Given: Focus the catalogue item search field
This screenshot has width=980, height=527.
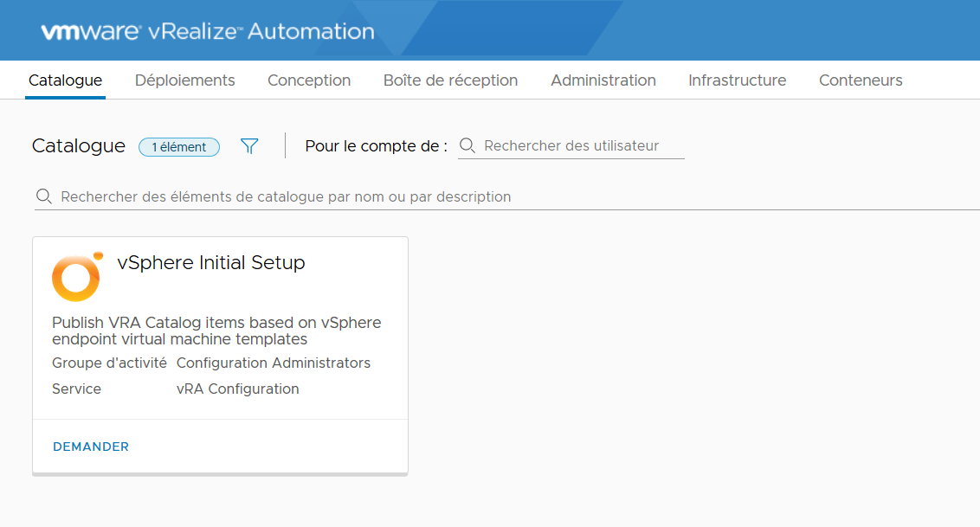Looking at the screenshot, I should (506, 196).
